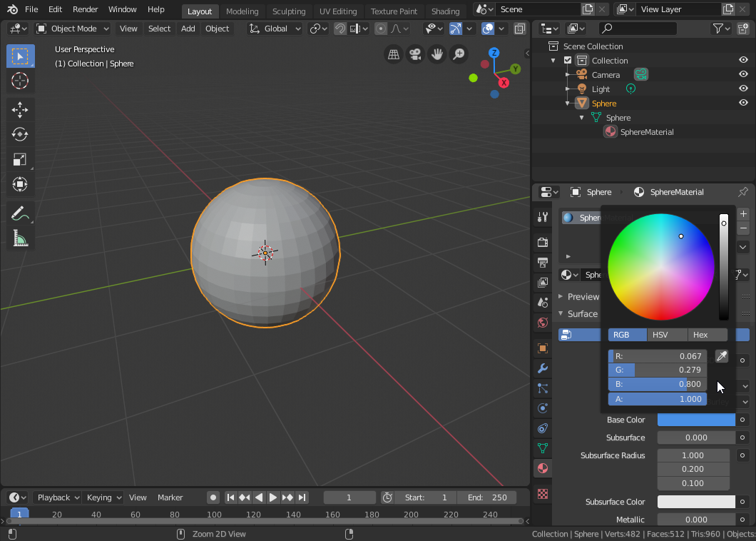Open the Particles properties tab
The width and height of the screenshot is (756, 541).
click(543, 388)
